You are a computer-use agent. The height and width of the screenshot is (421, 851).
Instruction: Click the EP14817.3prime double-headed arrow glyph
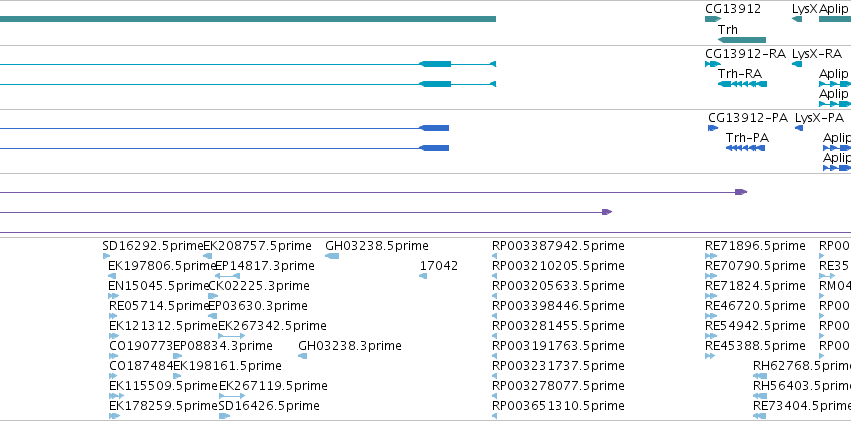[227, 276]
